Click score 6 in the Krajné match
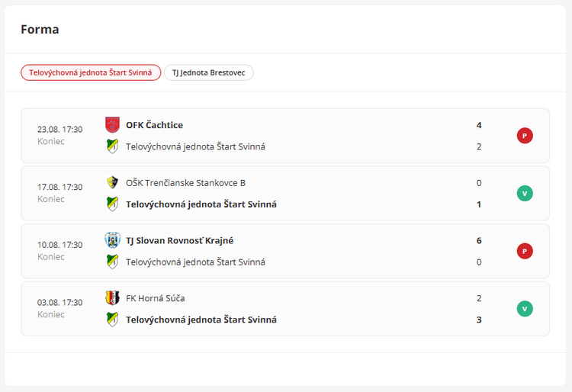The image size is (572, 392). click(x=479, y=241)
